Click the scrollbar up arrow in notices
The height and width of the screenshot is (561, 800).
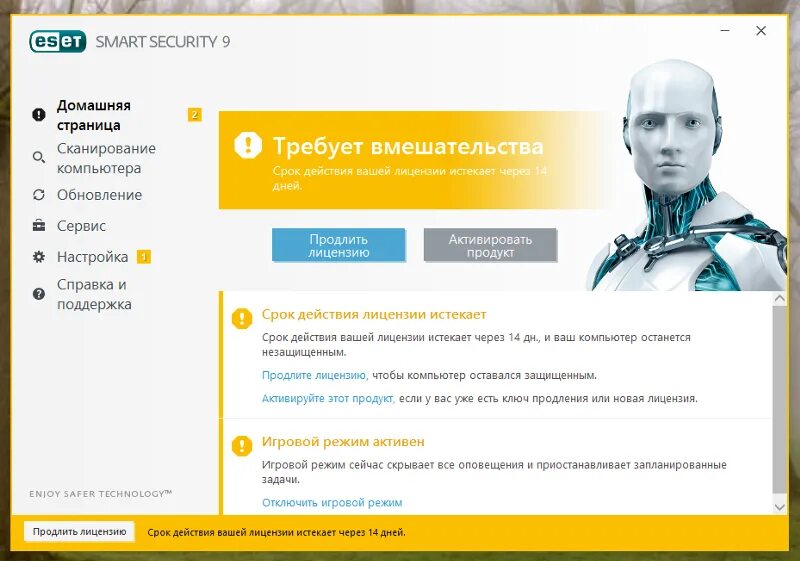coord(780,298)
